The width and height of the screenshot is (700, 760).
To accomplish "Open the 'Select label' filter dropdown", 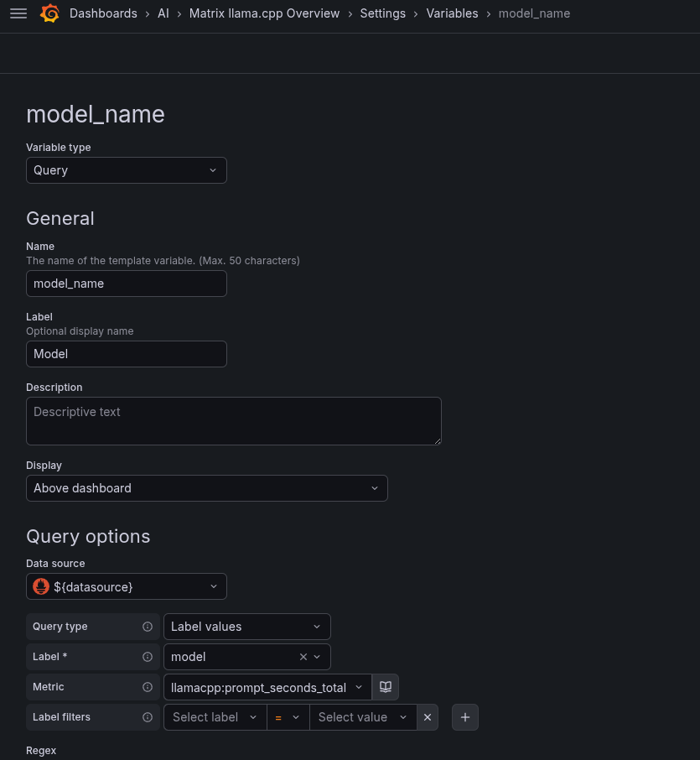I will pos(215,717).
